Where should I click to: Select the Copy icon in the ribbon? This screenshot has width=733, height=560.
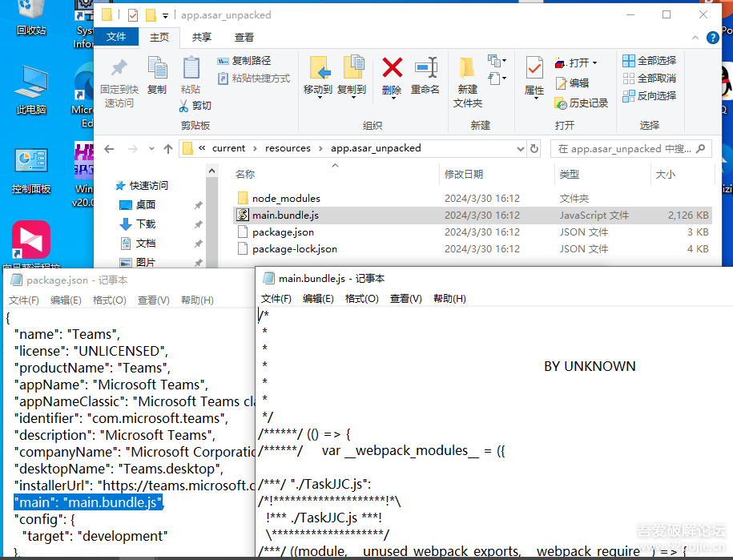click(x=157, y=76)
